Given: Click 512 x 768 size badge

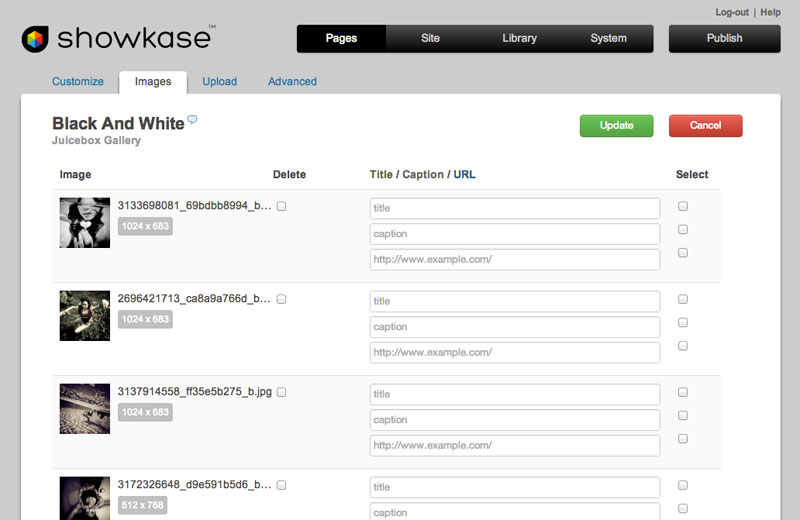Looking at the screenshot, I should click(x=142, y=505).
